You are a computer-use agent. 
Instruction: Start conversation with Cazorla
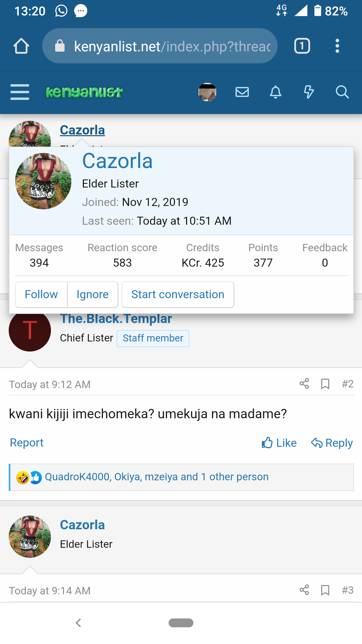click(x=178, y=294)
